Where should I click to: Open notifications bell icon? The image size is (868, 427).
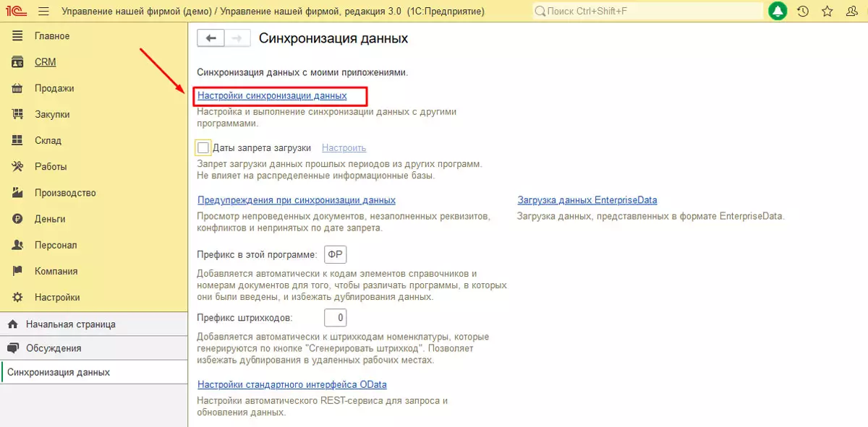[778, 12]
